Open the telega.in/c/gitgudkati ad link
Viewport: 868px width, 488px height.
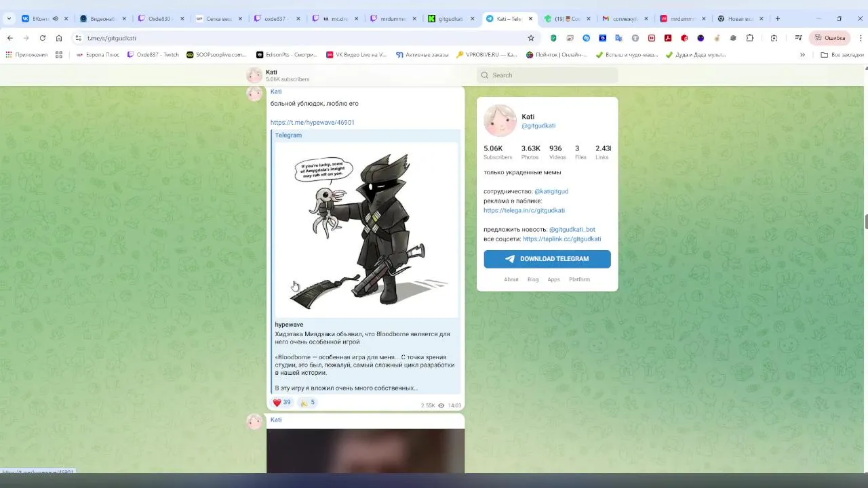(x=524, y=210)
